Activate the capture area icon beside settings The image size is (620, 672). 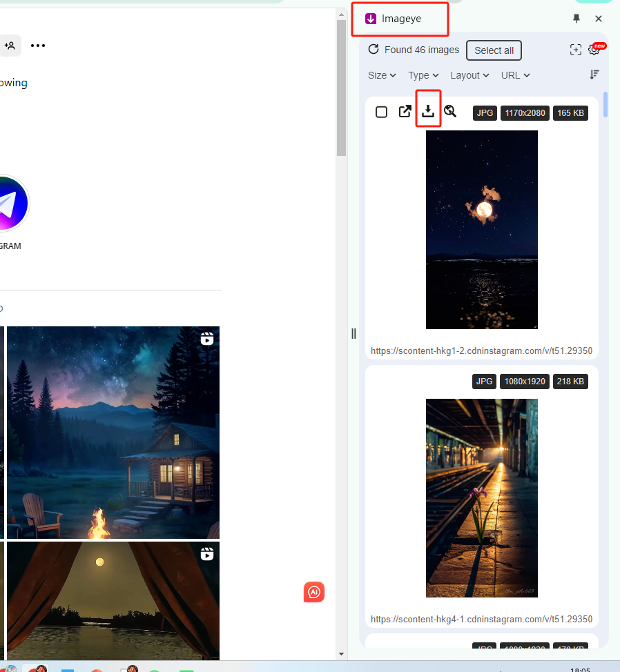tap(575, 50)
